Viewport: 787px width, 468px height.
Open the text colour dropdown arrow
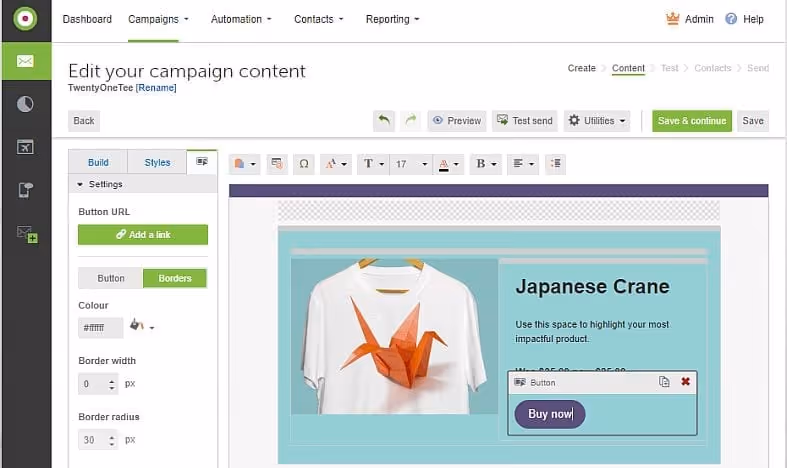(x=456, y=164)
